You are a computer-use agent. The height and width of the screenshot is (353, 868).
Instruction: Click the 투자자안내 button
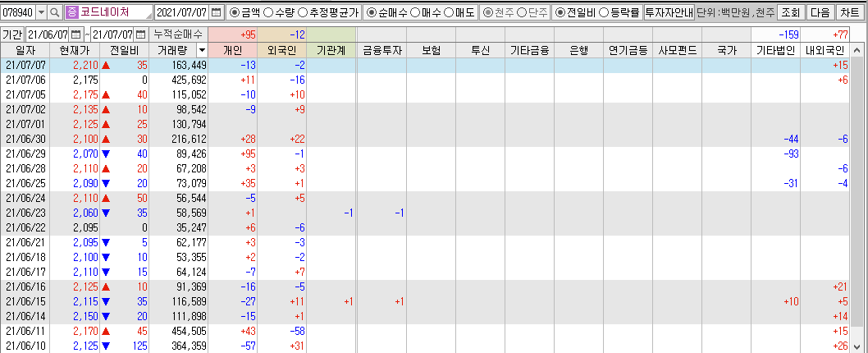(669, 12)
